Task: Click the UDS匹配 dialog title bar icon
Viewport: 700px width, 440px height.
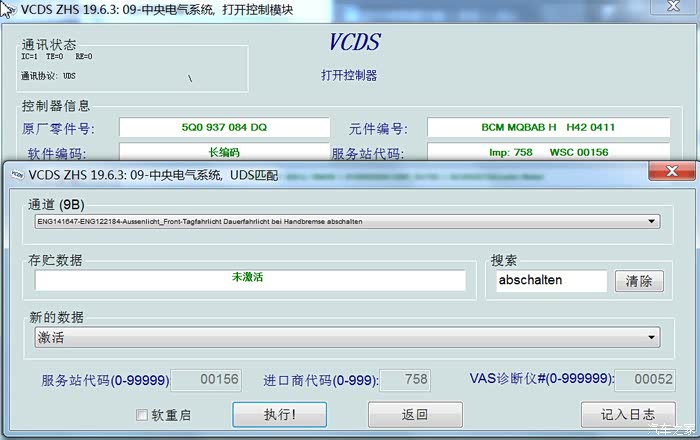Action: 15,174
